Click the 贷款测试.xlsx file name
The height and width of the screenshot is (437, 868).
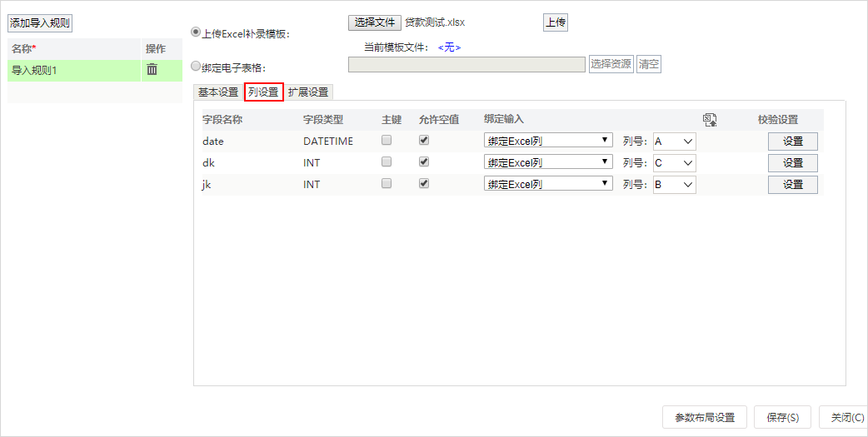pyautogui.click(x=435, y=22)
